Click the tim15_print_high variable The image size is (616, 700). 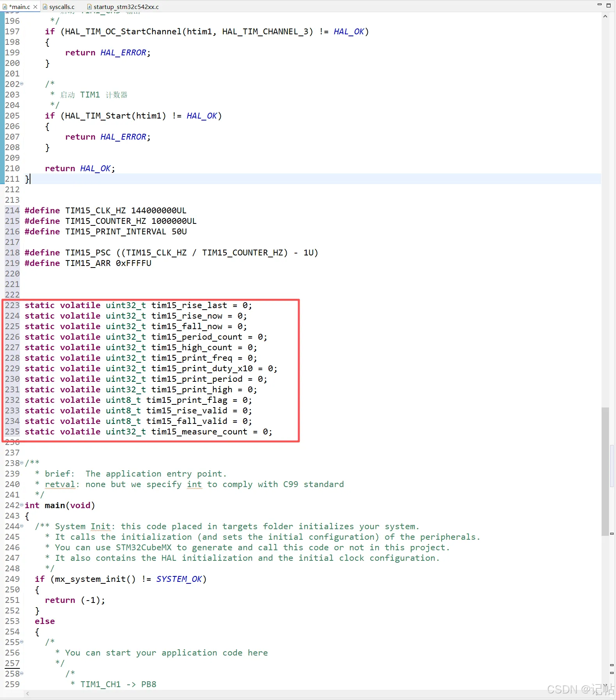[x=192, y=390]
